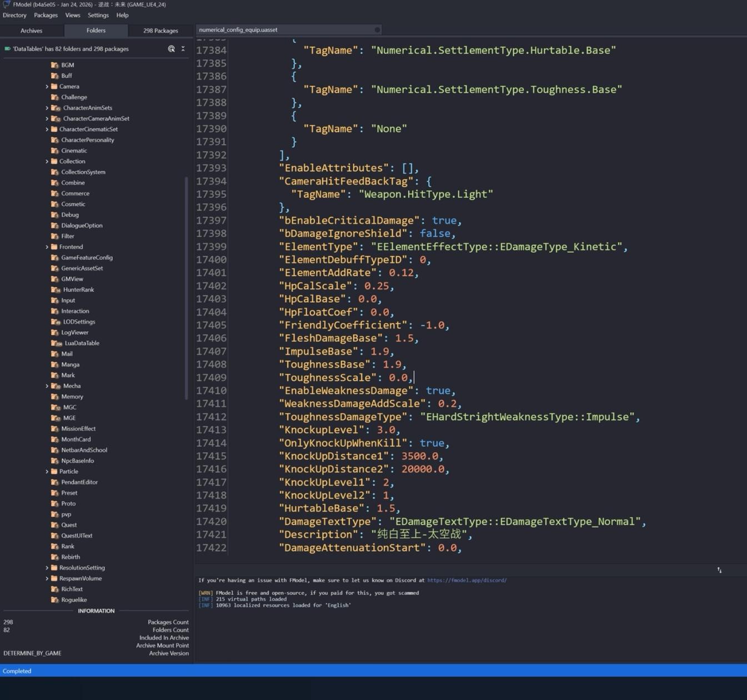
Task: Expand the Camera folder
Action: (x=47, y=87)
